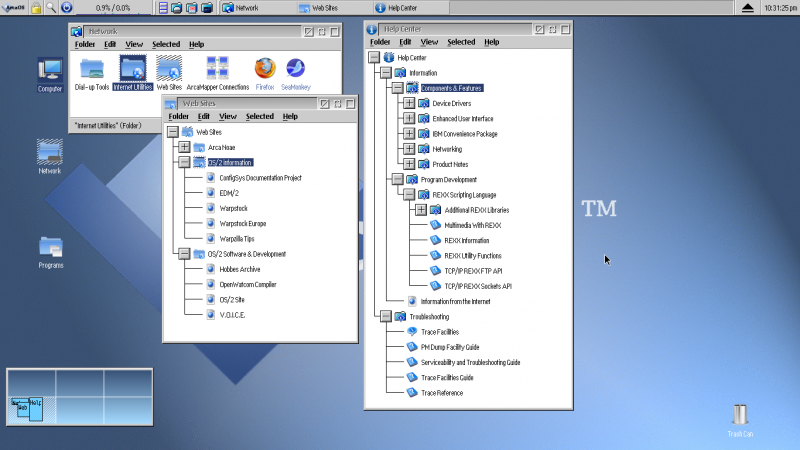Open the Network desktop icon

coord(49,157)
